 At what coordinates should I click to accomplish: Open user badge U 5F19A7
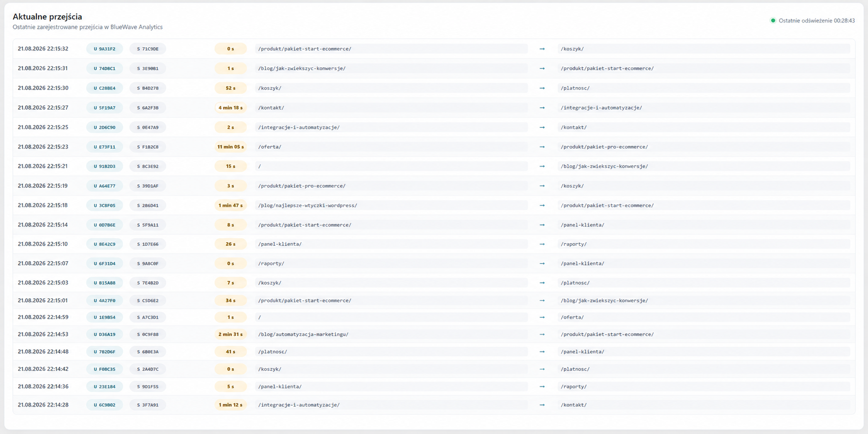click(105, 108)
